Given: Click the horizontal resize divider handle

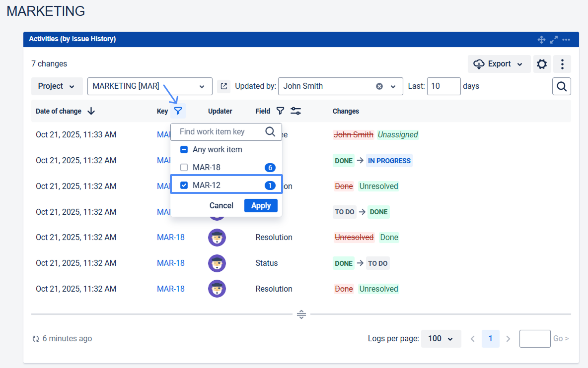Looking at the screenshot, I should click(x=301, y=314).
